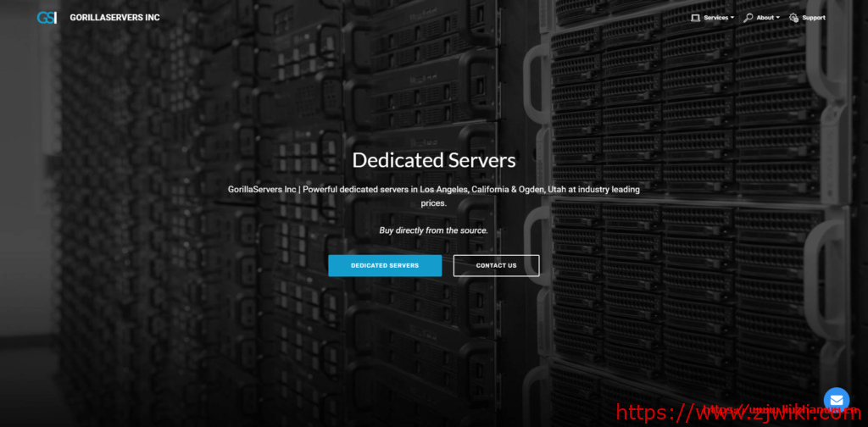Click the 'Buy directly from the source.' text
868x427 pixels.
(433, 230)
